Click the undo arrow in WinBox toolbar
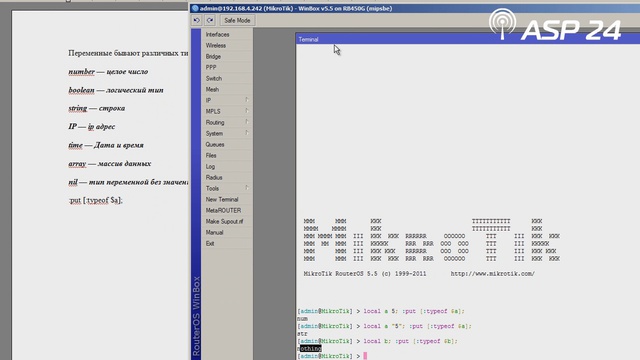The image size is (640, 360). (197, 20)
